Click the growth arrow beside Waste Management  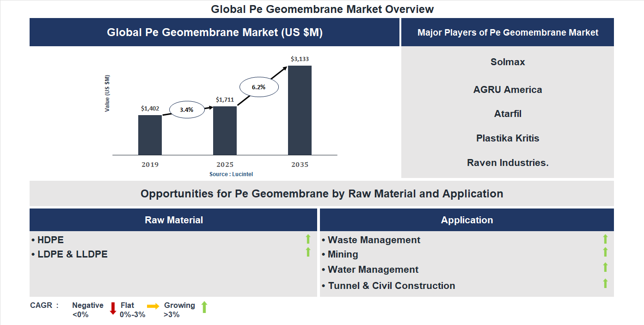pos(605,239)
